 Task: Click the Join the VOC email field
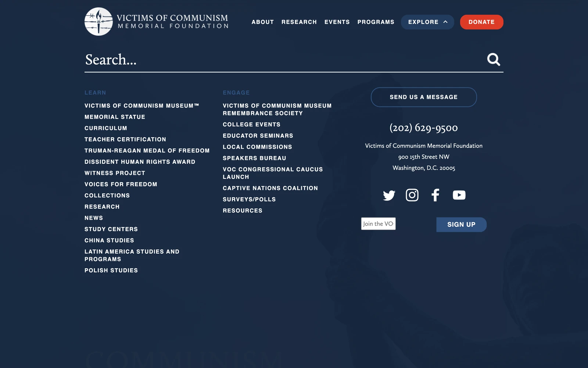coord(378,224)
